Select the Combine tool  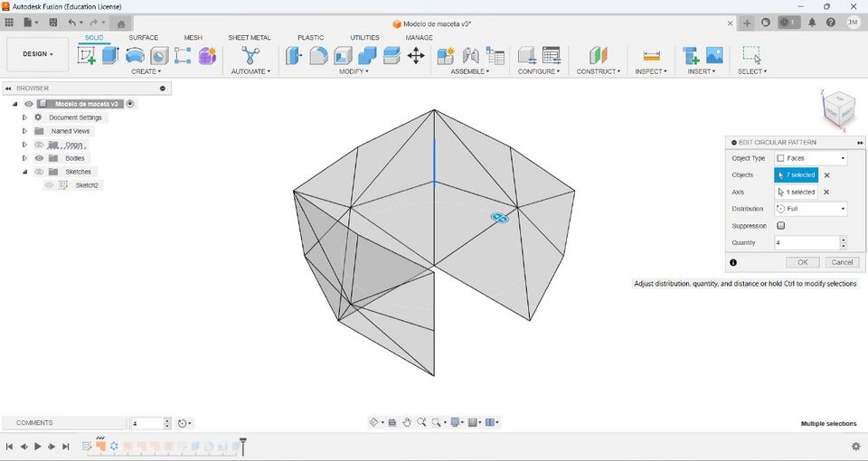pyautogui.click(x=367, y=55)
